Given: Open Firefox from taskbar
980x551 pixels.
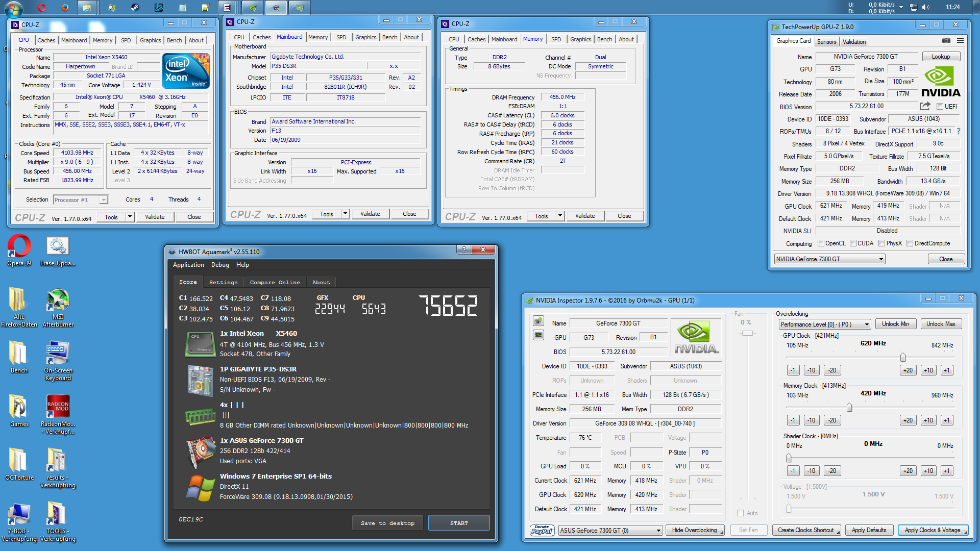Looking at the screenshot, I should [64, 8].
